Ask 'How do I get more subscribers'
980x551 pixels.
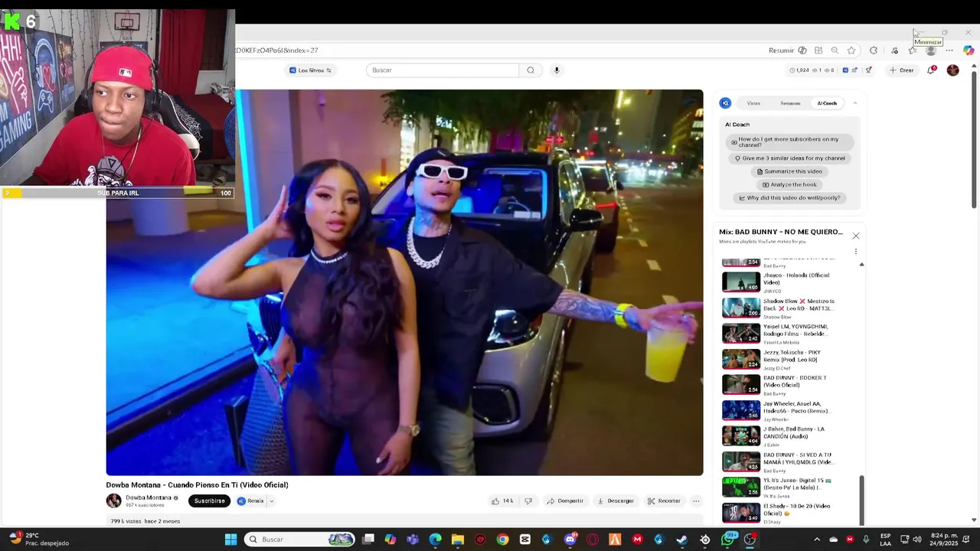click(789, 142)
